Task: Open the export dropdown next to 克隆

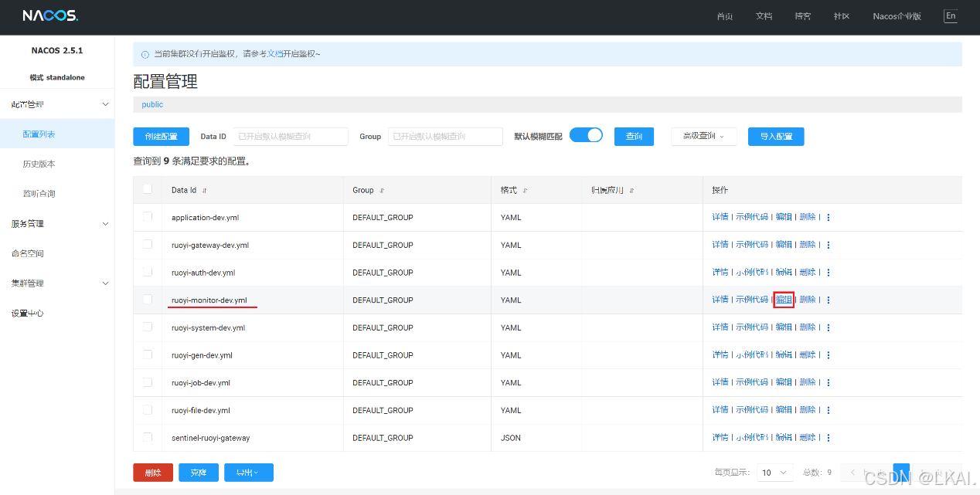Action: click(x=249, y=473)
